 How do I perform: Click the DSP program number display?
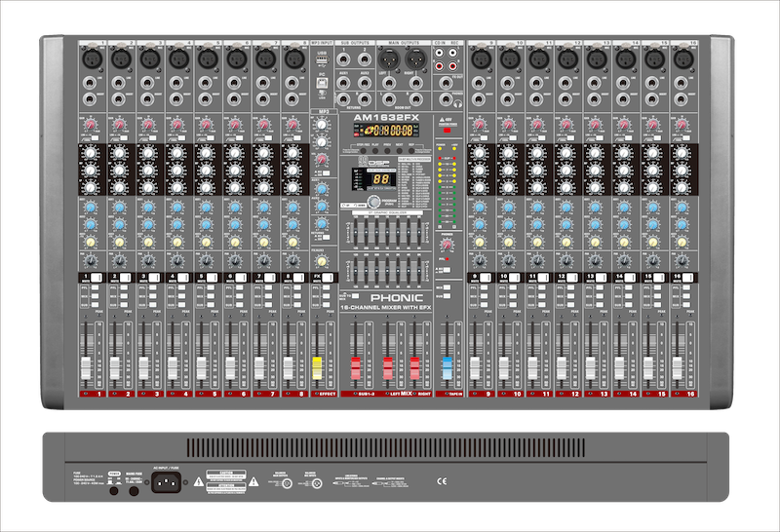[381, 179]
